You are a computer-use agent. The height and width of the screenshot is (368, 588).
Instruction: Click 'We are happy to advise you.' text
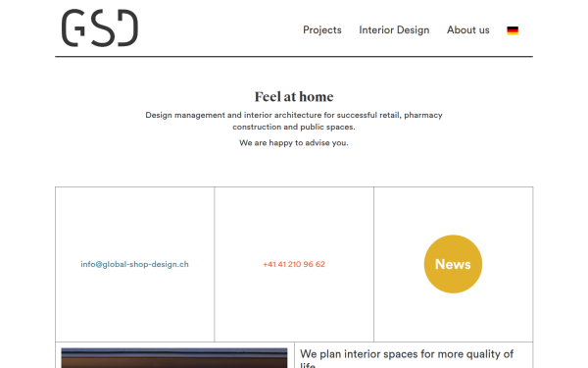(x=294, y=143)
